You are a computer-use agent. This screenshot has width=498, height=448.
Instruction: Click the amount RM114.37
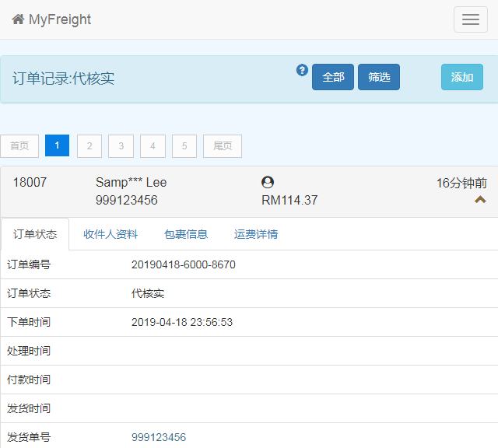pos(289,200)
